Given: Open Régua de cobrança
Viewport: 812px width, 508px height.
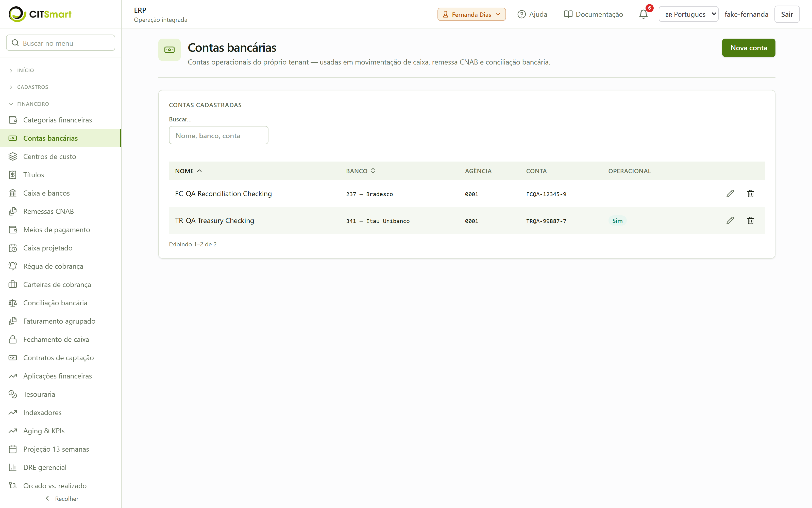Looking at the screenshot, I should tap(61, 266).
